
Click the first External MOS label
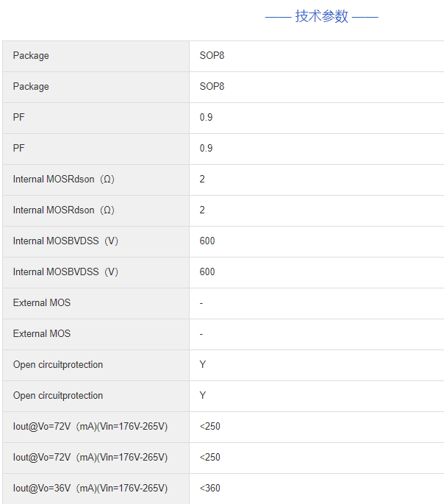point(42,303)
